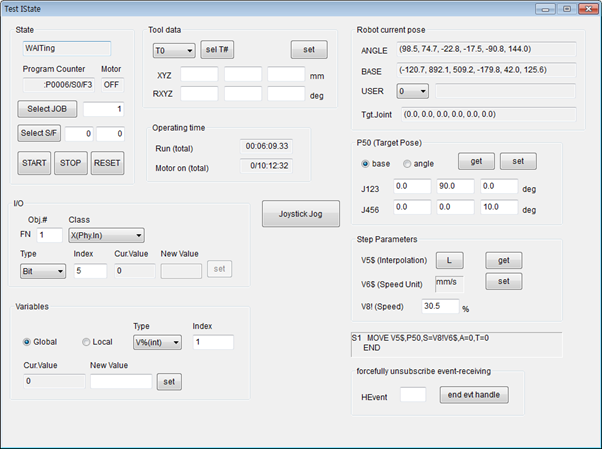Screen dimensions: 602x449
Task: Click the I/O Cur.Value field
Action: coord(135,271)
